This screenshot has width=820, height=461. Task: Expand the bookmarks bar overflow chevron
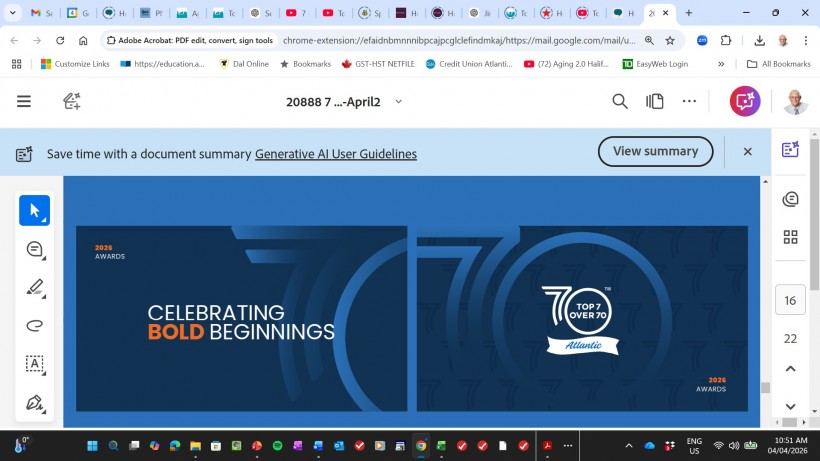(720, 64)
